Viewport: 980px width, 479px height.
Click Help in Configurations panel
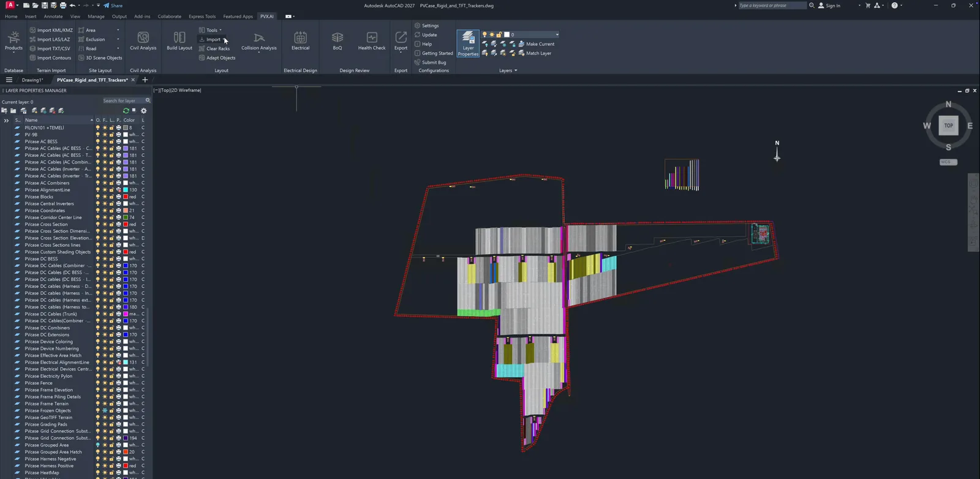click(423, 44)
